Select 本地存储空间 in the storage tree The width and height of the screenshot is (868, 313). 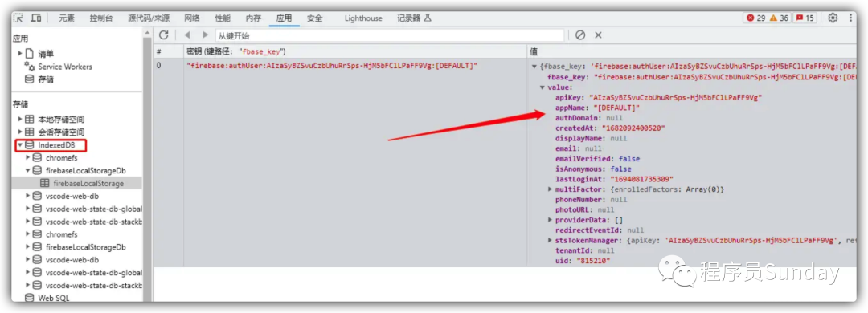pyautogui.click(x=61, y=119)
